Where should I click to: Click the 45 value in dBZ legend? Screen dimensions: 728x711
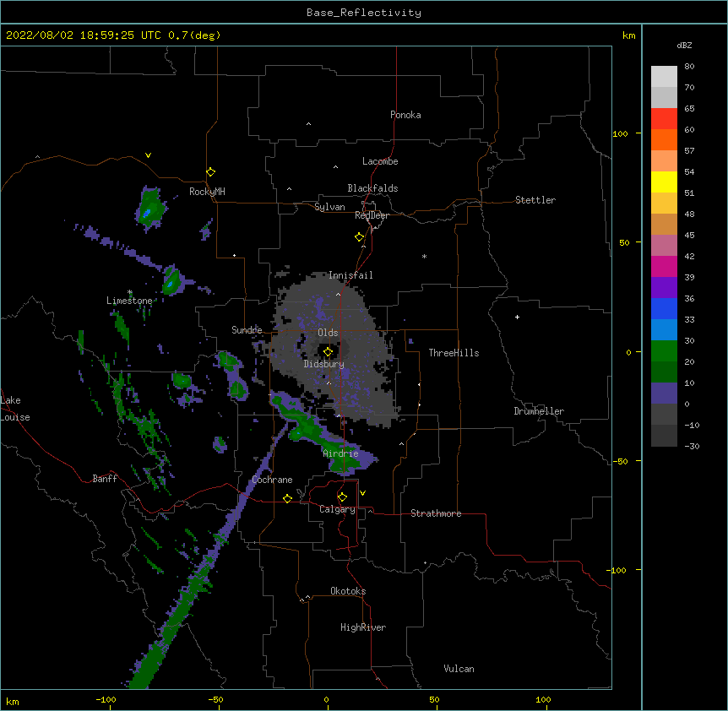pyautogui.click(x=689, y=236)
